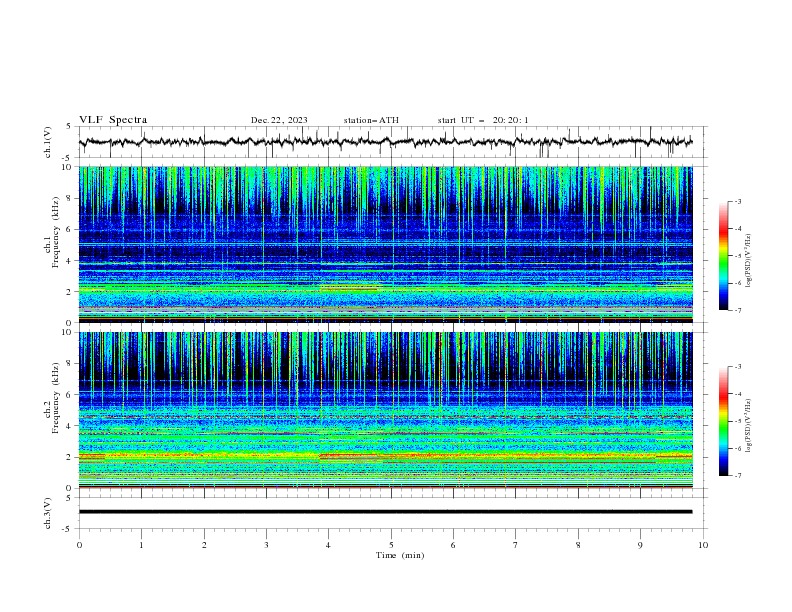This screenshot has height=612, width=792.
Task: Click time axis tick label '4'
Action: click(328, 545)
